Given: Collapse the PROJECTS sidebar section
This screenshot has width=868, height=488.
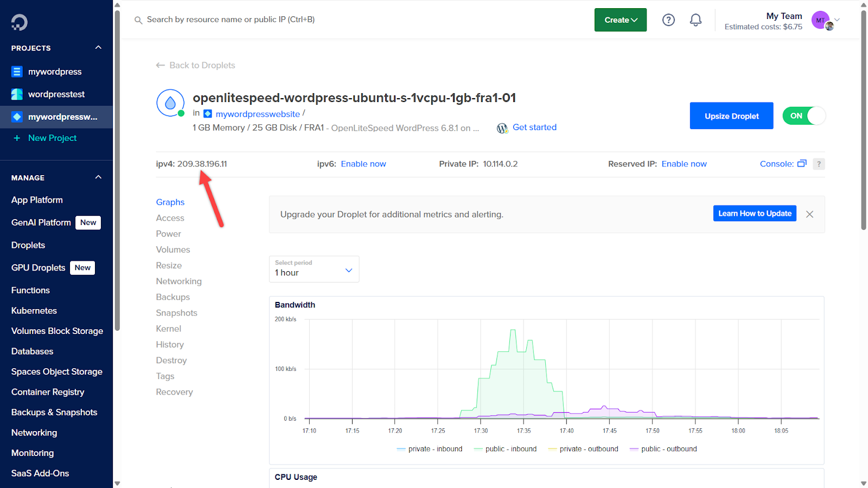Looking at the screenshot, I should [98, 48].
